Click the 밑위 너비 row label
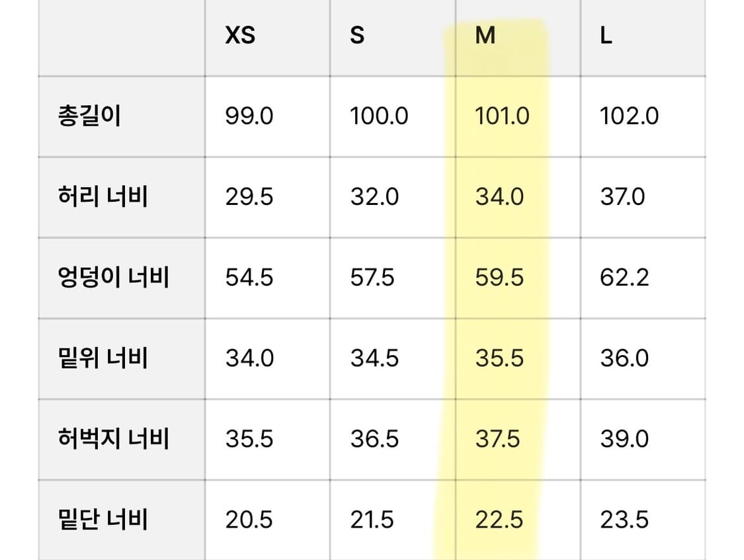 click(103, 358)
